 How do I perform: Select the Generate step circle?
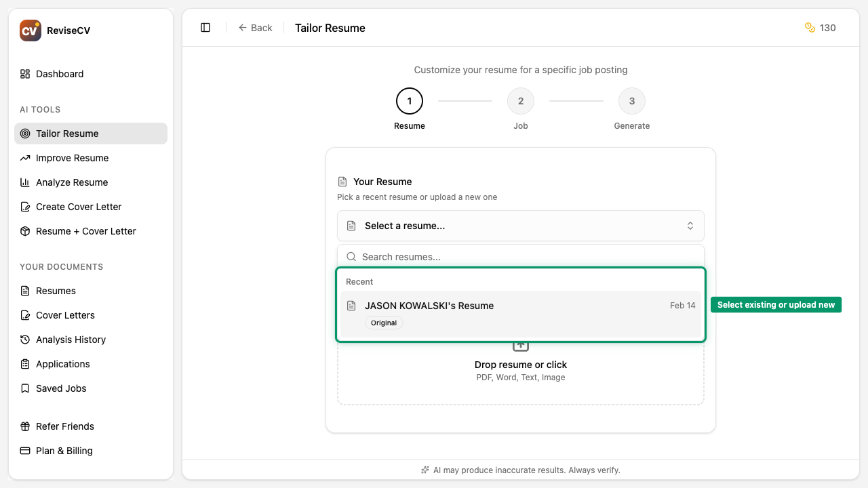631,100
